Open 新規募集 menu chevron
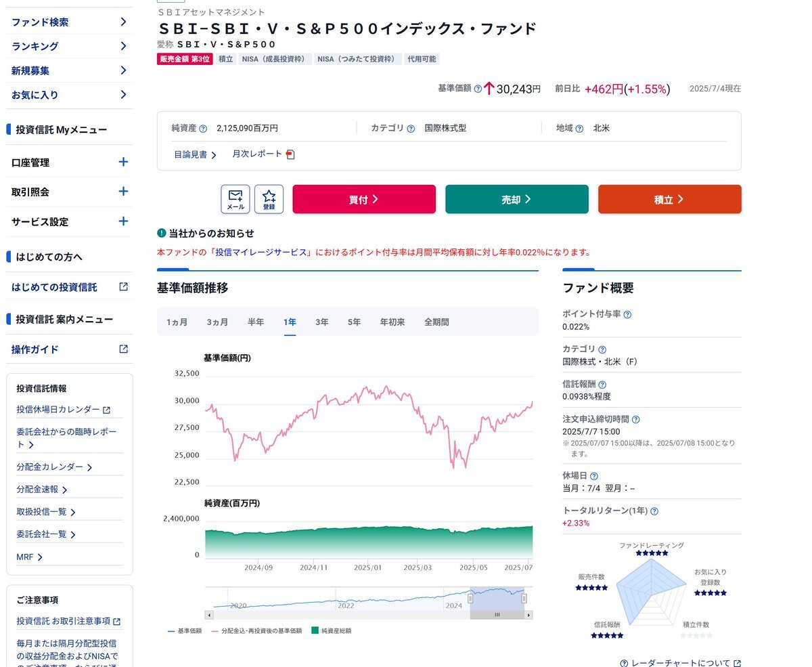The image size is (812, 667). click(x=123, y=70)
